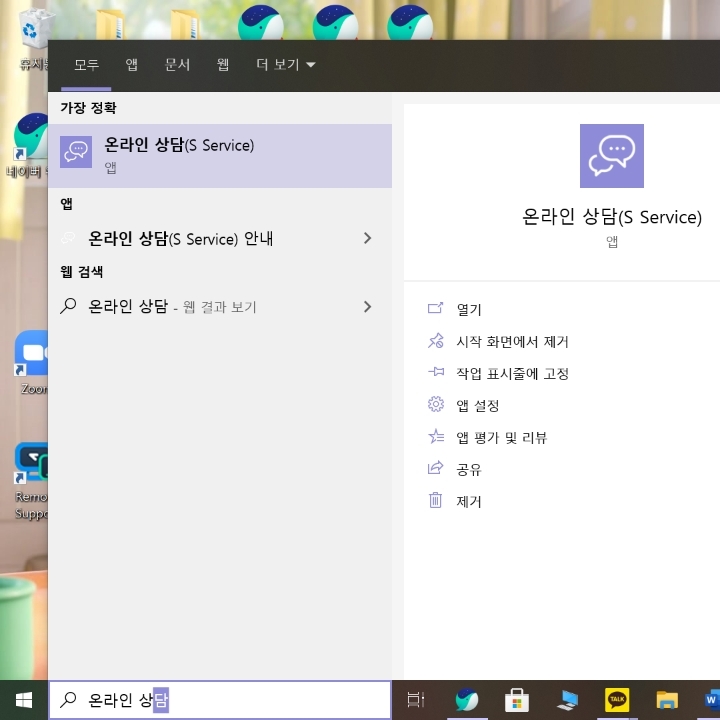Viewport: 720px width, 720px height.
Task: Click the star rating icon
Action: 436,436
